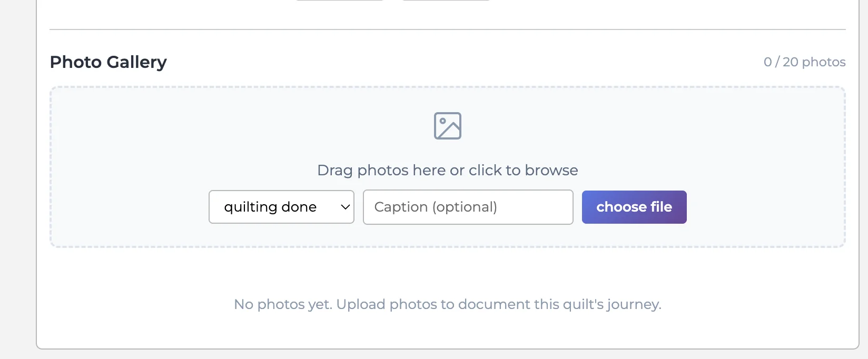The height and width of the screenshot is (359, 868).
Task: Click the Photo Gallery heading
Action: point(108,62)
